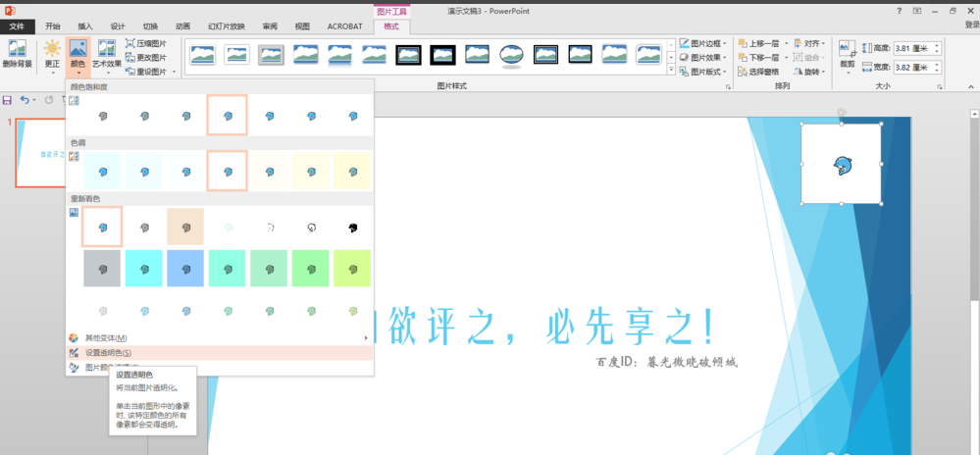The width and height of the screenshot is (980, 455).
Task: Select the coolest color tone preset
Action: pyautogui.click(x=102, y=172)
